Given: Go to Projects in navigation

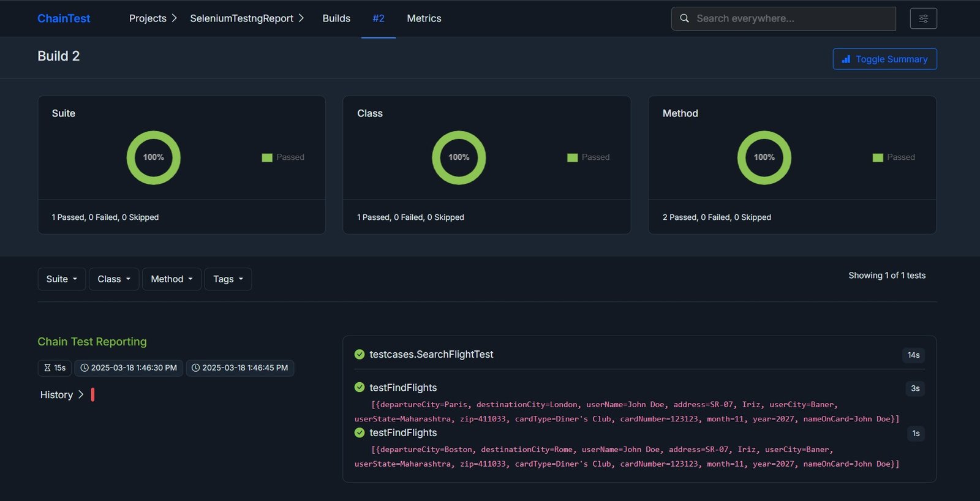Looking at the screenshot, I should (x=148, y=18).
